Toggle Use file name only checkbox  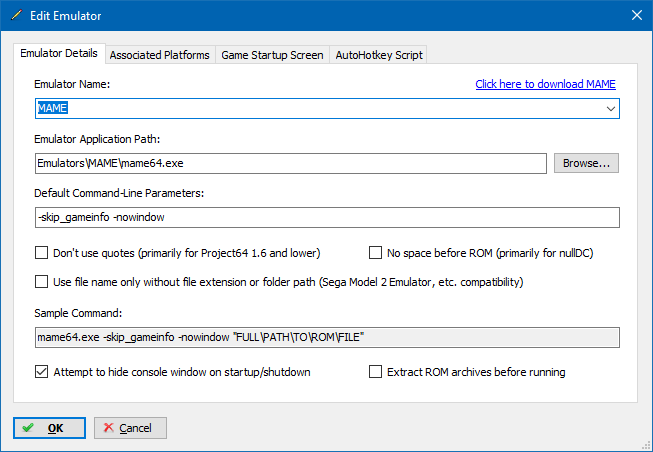tap(41, 282)
